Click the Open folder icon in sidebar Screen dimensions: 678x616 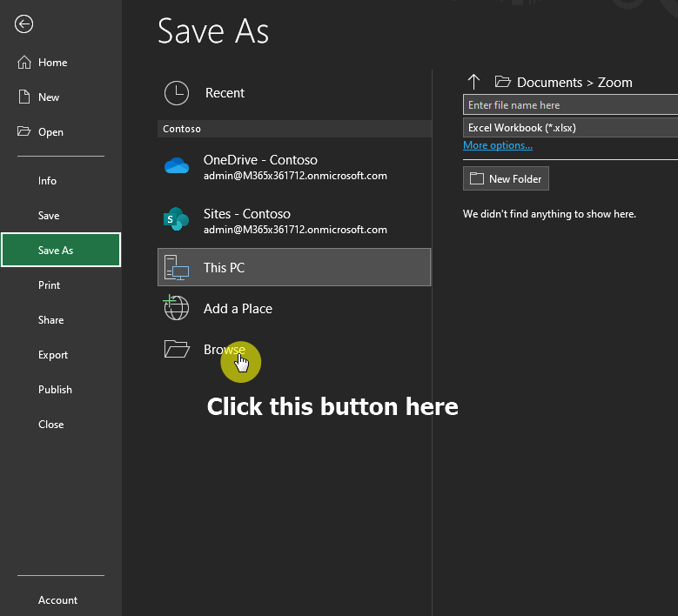click(23, 131)
